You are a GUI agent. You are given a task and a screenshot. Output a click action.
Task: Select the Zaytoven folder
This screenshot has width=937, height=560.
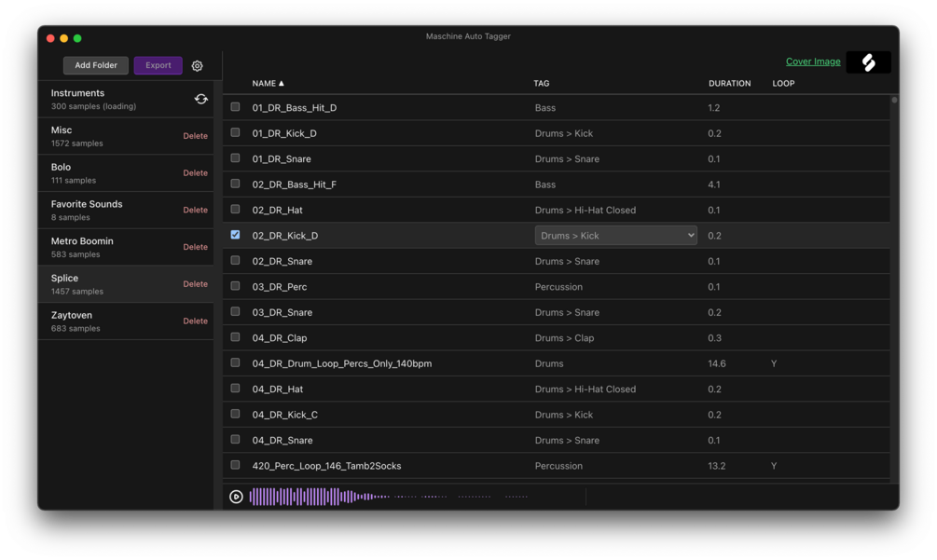point(126,321)
